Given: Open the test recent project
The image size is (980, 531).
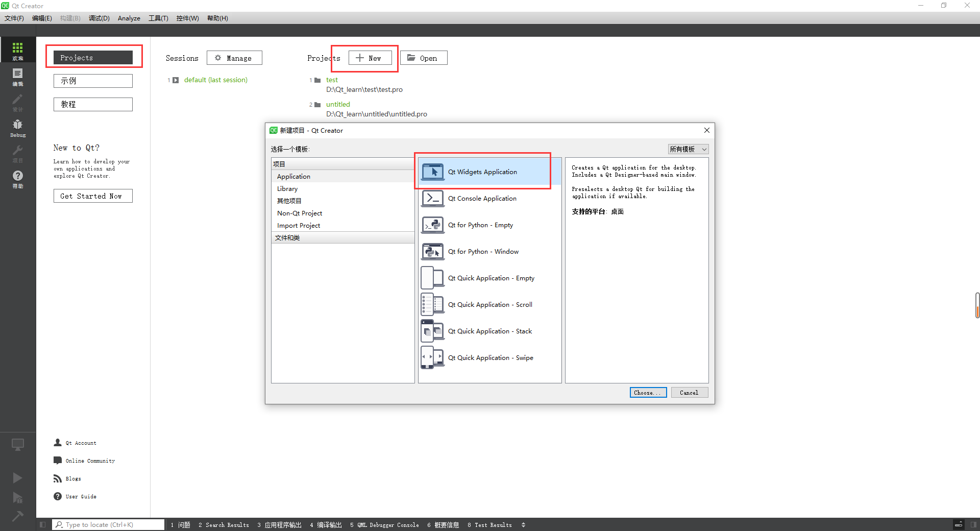Looking at the screenshot, I should click(x=332, y=80).
